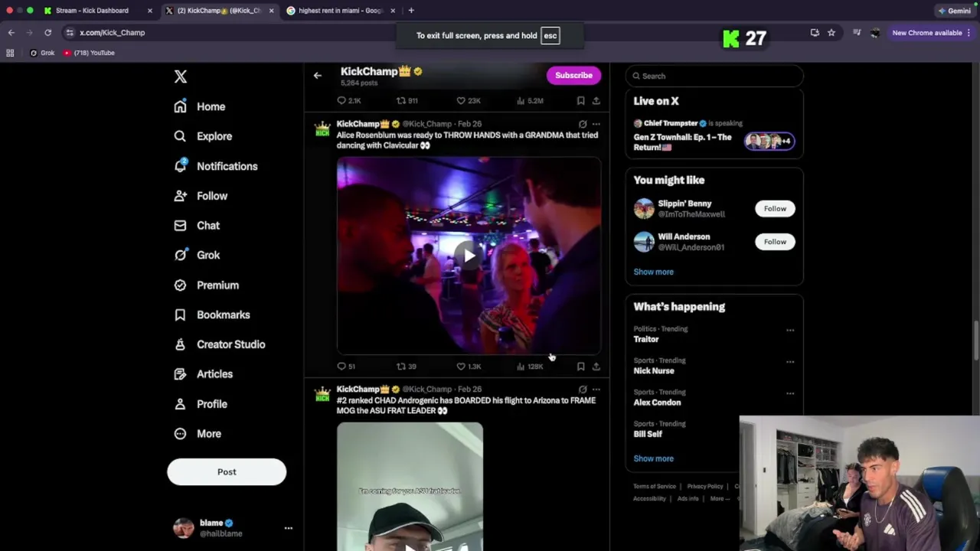
Task: Open the Androgenic flight video thumbnail
Action: pyautogui.click(x=410, y=487)
